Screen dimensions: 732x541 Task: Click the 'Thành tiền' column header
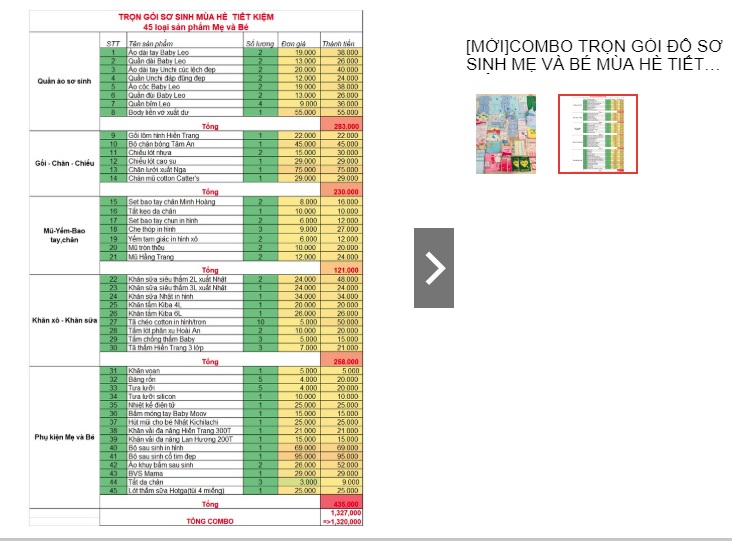pos(339,43)
